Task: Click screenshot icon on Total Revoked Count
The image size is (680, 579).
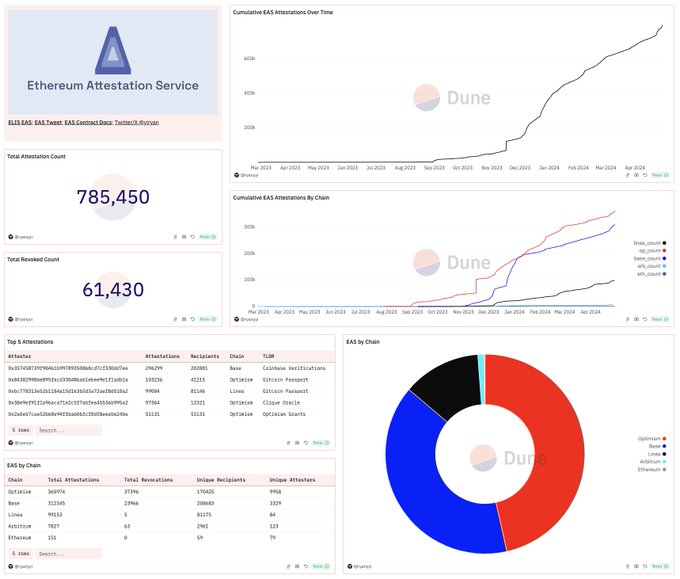Action: click(184, 319)
